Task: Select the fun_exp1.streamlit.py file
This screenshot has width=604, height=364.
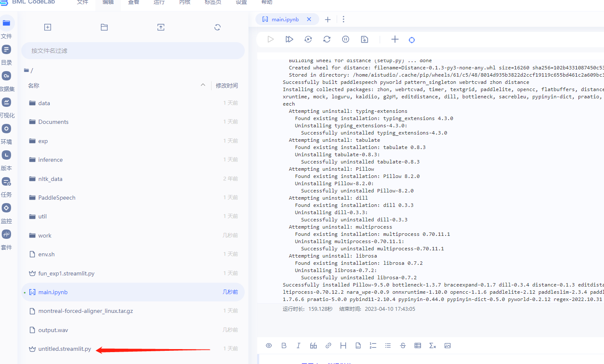Action: [x=133, y=273]
